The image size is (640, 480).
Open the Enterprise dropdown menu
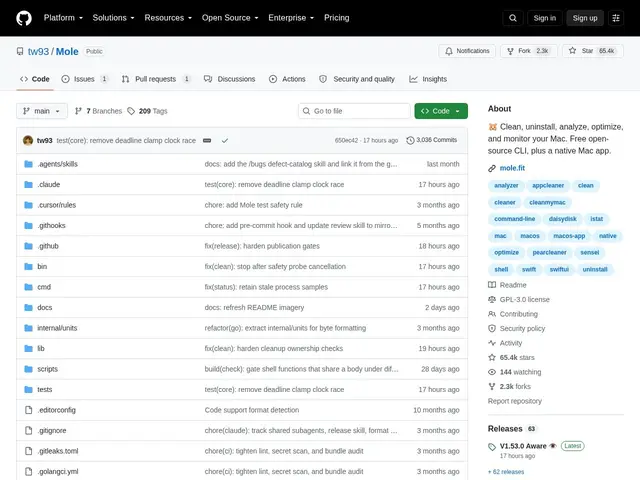click(291, 18)
